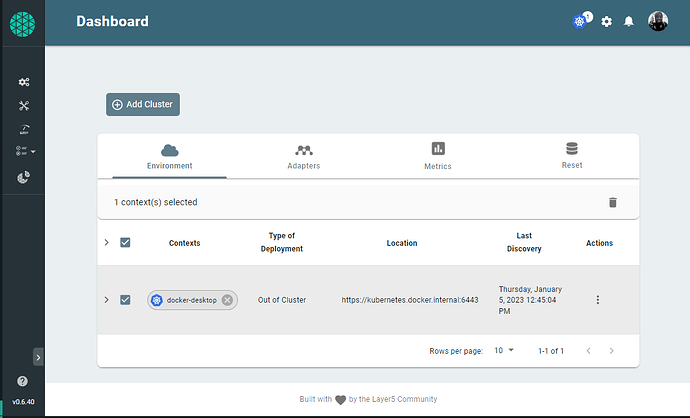This screenshot has height=418, width=690.
Task: Open the Meshery logo home icon
Action: coord(22,24)
